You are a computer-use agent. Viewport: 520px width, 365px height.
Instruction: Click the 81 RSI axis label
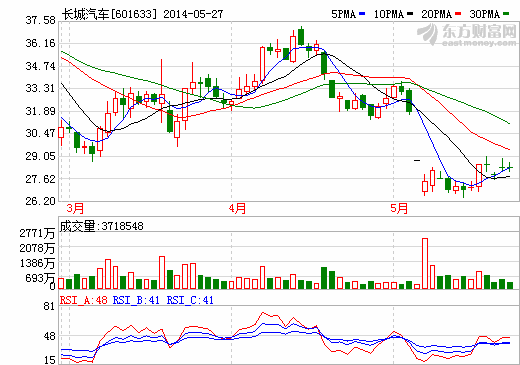point(49,307)
